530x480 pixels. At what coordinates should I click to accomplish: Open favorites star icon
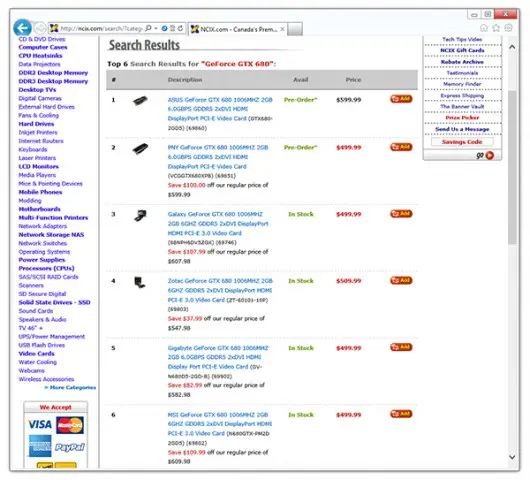496,28
